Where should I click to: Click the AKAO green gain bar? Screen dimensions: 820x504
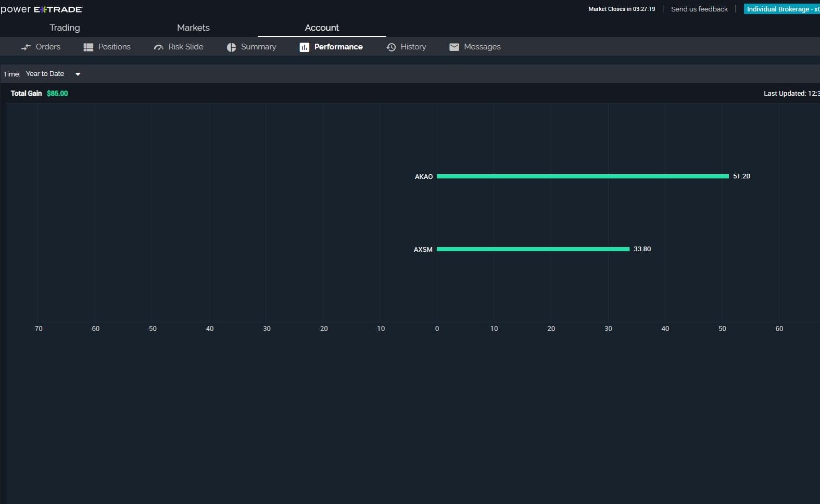[583, 176]
